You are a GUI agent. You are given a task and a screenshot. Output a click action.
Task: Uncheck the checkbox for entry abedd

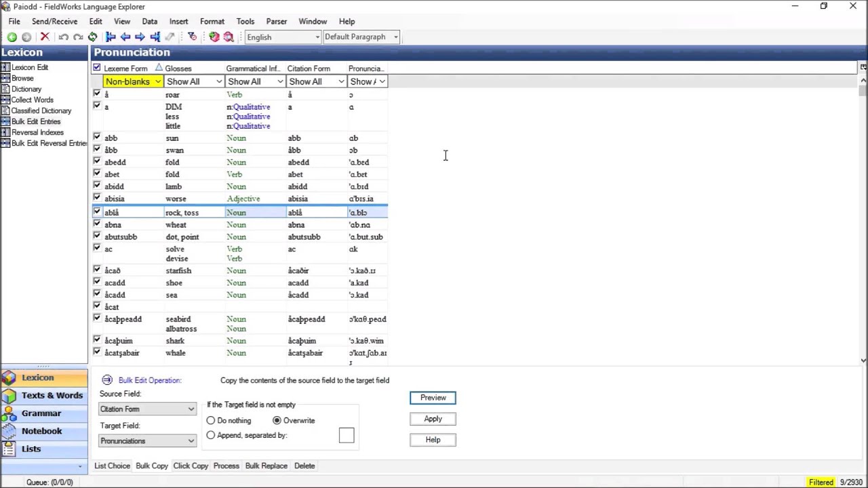(x=97, y=161)
